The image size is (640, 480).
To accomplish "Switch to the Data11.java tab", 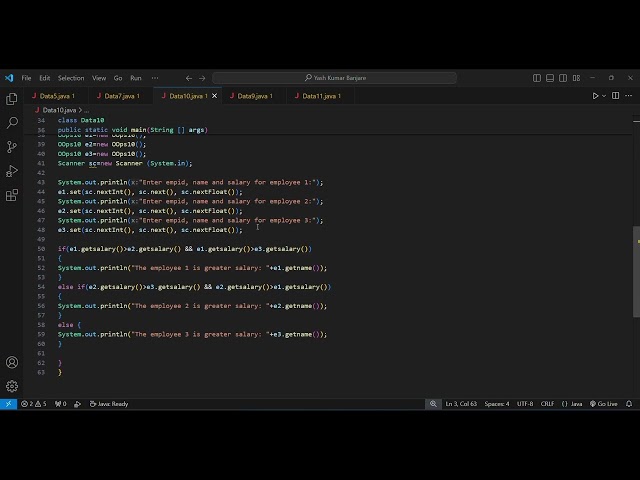I will click(x=320, y=96).
